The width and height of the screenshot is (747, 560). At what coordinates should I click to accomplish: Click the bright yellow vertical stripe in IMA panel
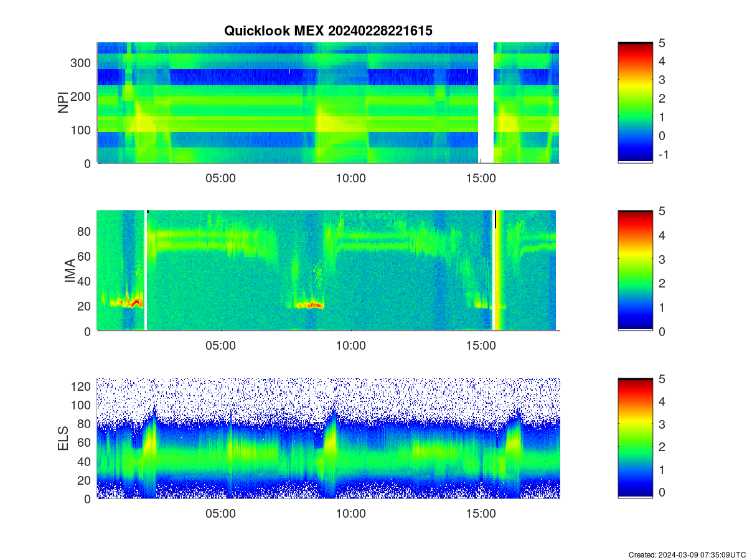499,271
